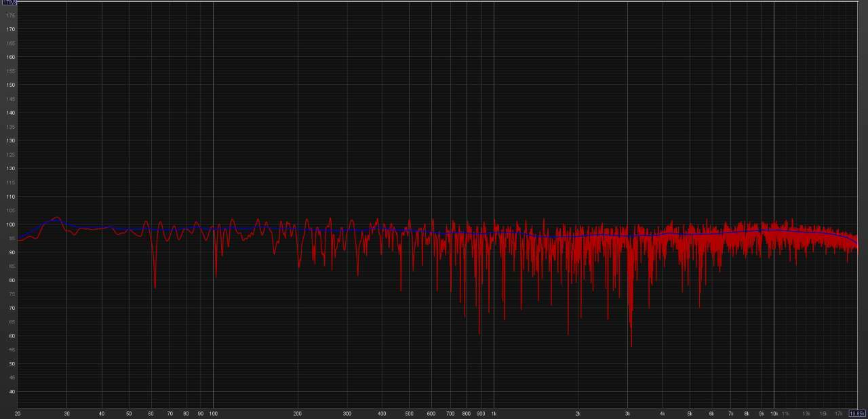This screenshot has height=419, width=868.
Task: Click the 500 frequency axis label
Action: point(409,413)
